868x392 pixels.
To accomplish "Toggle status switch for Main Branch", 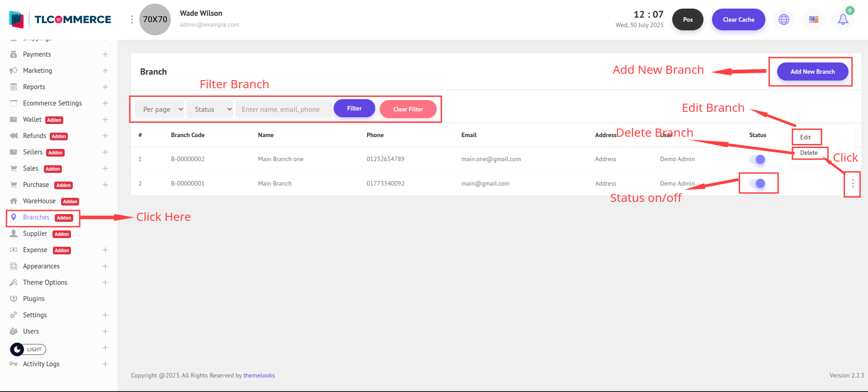I will click(x=757, y=183).
